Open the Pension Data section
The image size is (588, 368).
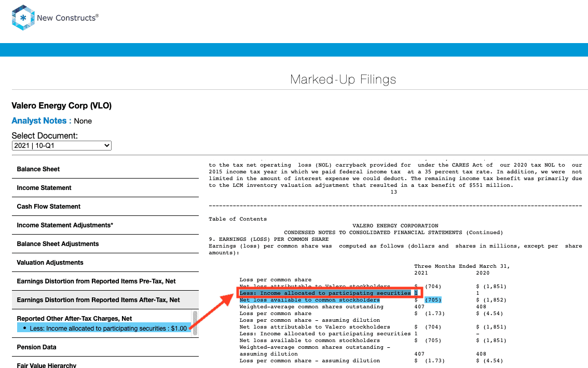tap(105, 347)
